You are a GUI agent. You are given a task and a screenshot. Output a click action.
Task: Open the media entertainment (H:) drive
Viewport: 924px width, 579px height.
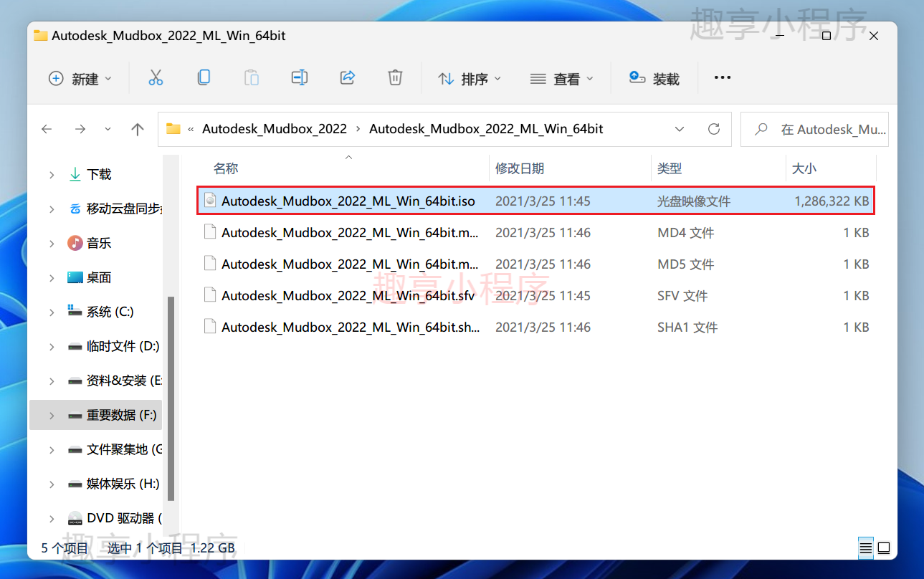click(113, 484)
